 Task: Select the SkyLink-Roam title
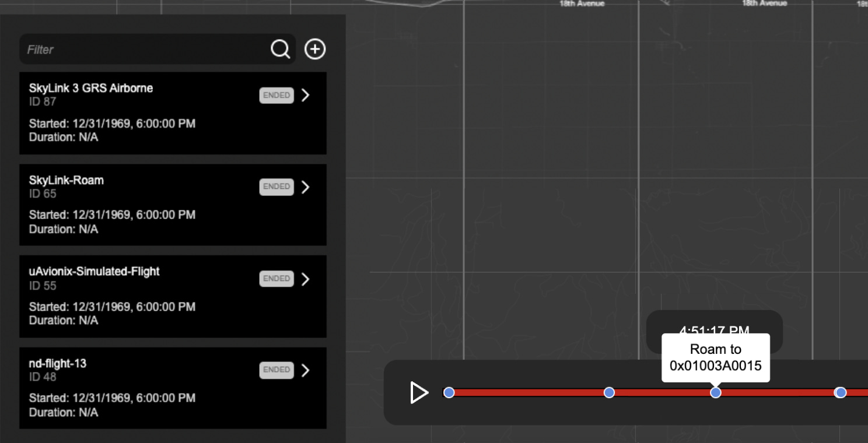click(x=66, y=180)
